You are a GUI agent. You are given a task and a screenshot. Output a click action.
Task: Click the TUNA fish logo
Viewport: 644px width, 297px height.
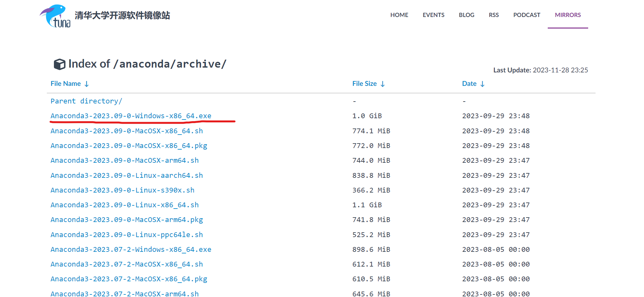coord(55,16)
